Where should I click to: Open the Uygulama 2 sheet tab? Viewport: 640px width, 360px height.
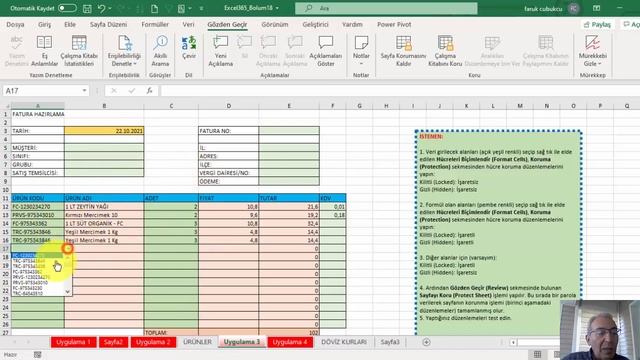click(x=153, y=342)
